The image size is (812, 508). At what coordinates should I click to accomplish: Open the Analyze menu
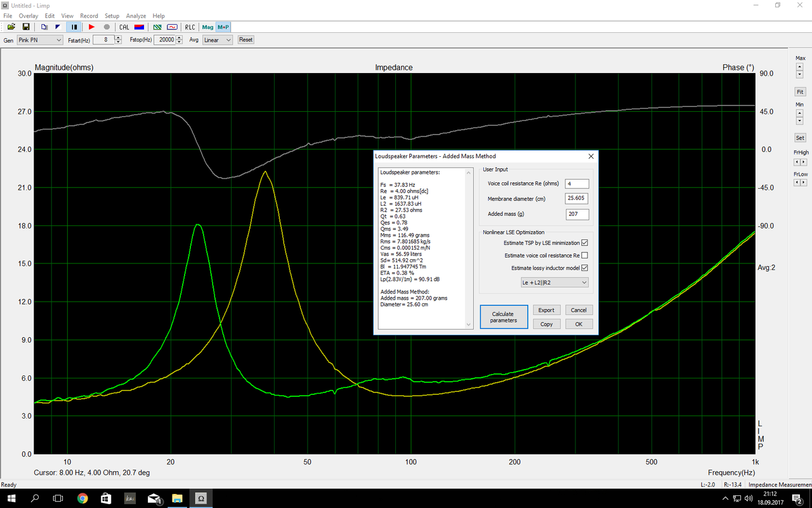point(136,16)
